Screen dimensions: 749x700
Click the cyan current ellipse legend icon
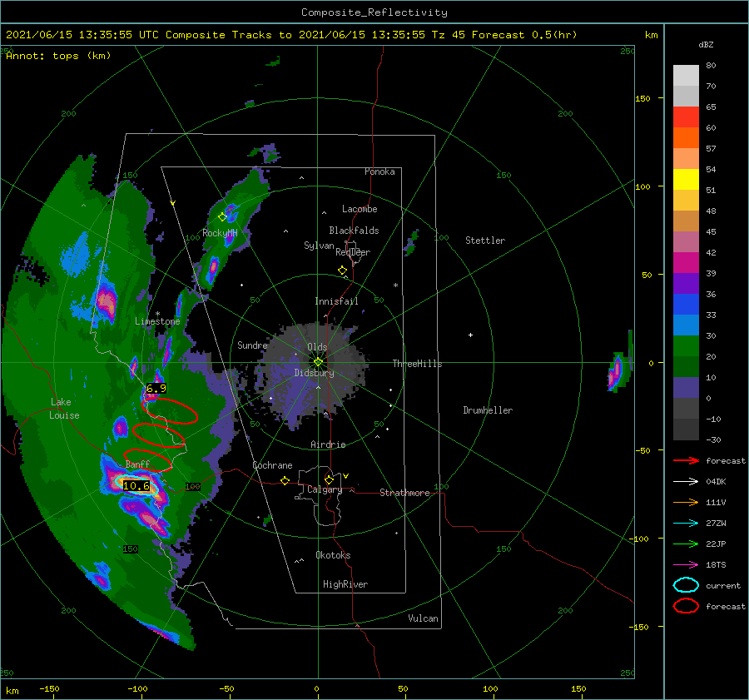pos(686,585)
